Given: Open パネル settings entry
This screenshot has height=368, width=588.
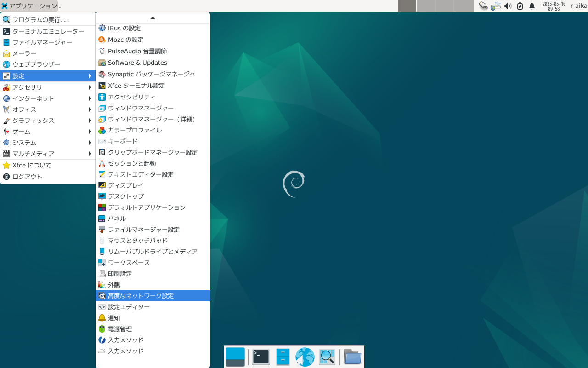Looking at the screenshot, I should pyautogui.click(x=153, y=218).
